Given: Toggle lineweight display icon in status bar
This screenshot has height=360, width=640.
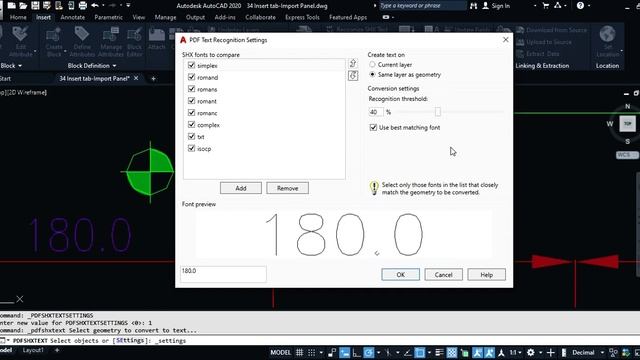Looking at the screenshot, I should tap(439, 353).
